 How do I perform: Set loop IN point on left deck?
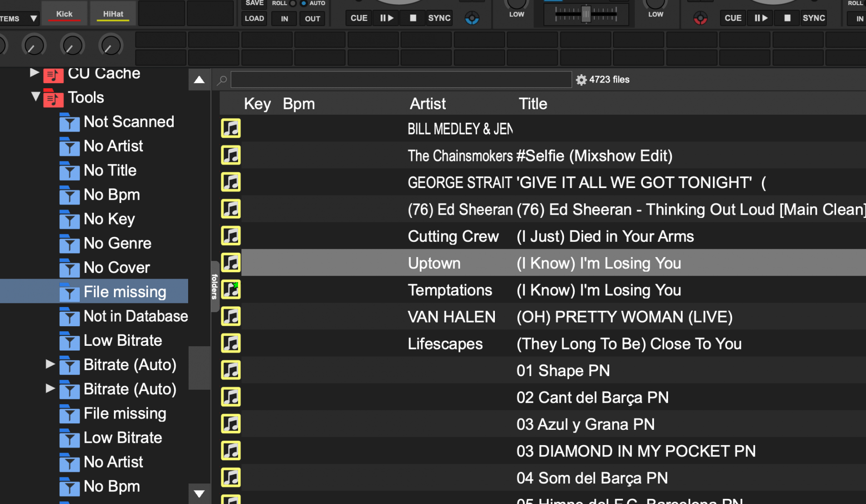(x=284, y=19)
